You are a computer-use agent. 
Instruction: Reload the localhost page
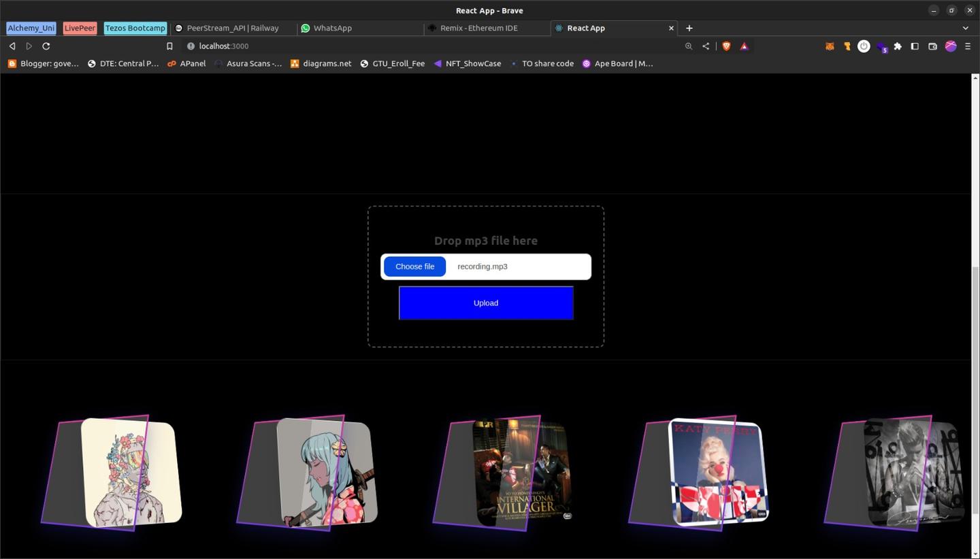click(x=46, y=46)
